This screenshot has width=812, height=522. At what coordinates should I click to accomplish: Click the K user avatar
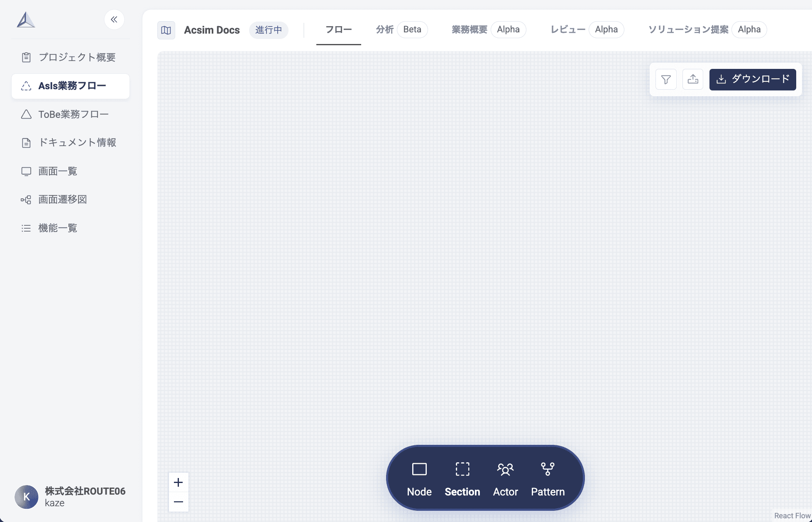click(27, 497)
